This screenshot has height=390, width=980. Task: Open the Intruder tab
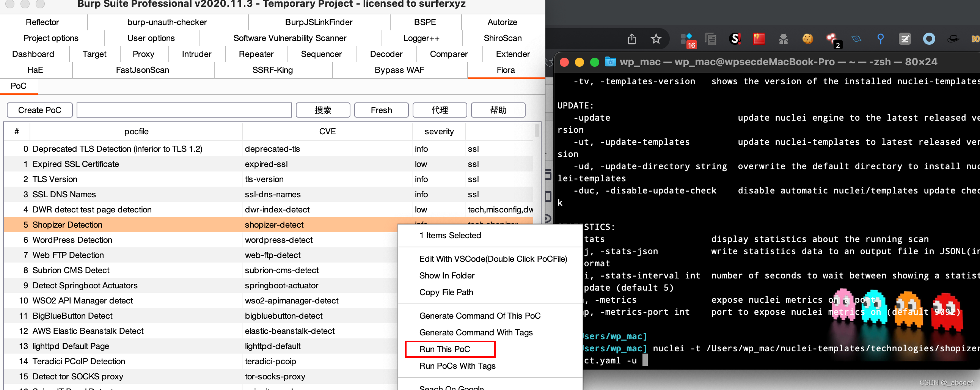coord(196,54)
